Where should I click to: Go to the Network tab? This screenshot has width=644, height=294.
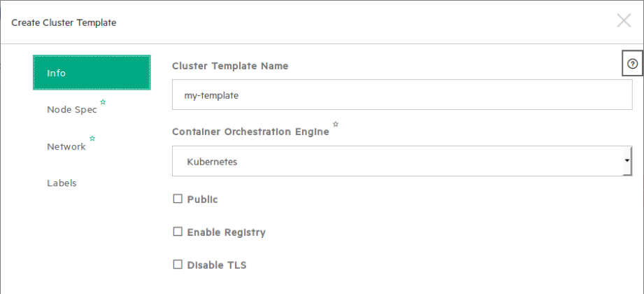point(66,147)
